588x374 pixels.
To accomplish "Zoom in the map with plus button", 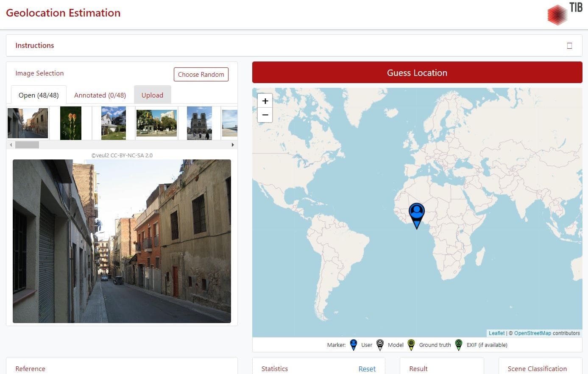I will (x=265, y=101).
